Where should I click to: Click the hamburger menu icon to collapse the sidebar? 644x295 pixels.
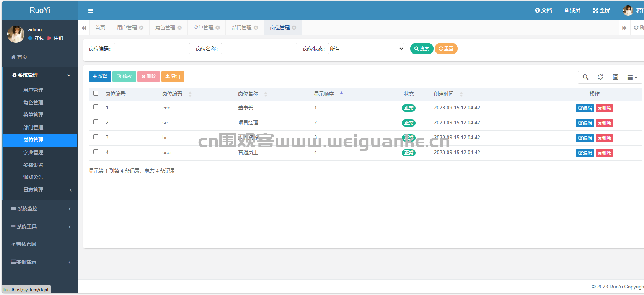(91, 11)
